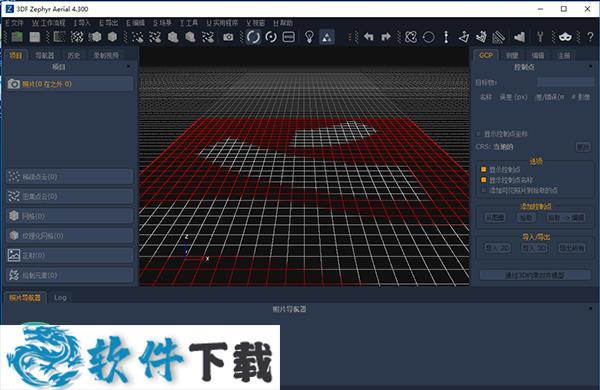Click the camera snapshot toolbar icon
600x390 pixels.
pos(228,37)
